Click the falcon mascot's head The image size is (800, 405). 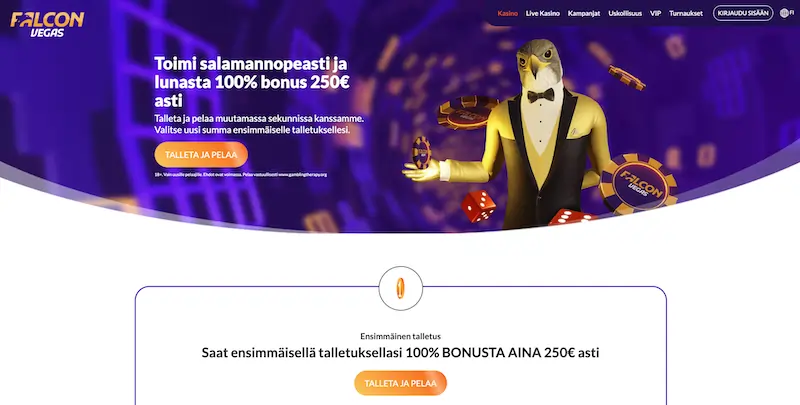tap(540, 59)
